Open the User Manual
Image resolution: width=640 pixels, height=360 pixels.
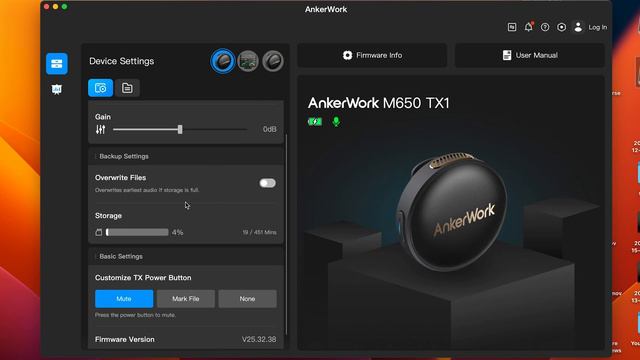(529, 55)
